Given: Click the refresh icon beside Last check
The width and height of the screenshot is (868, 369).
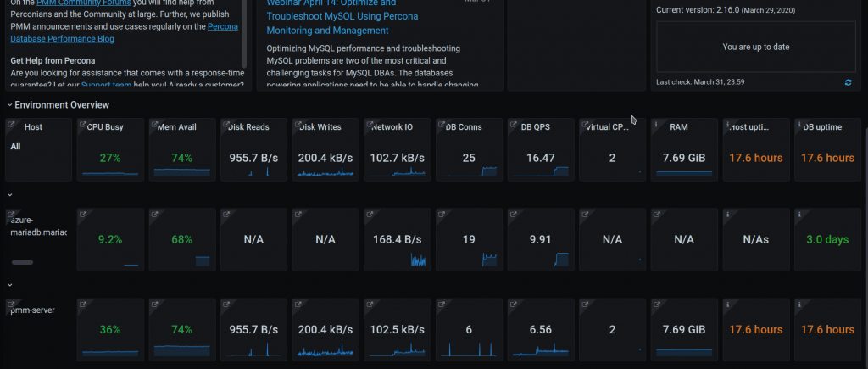Looking at the screenshot, I should [848, 82].
